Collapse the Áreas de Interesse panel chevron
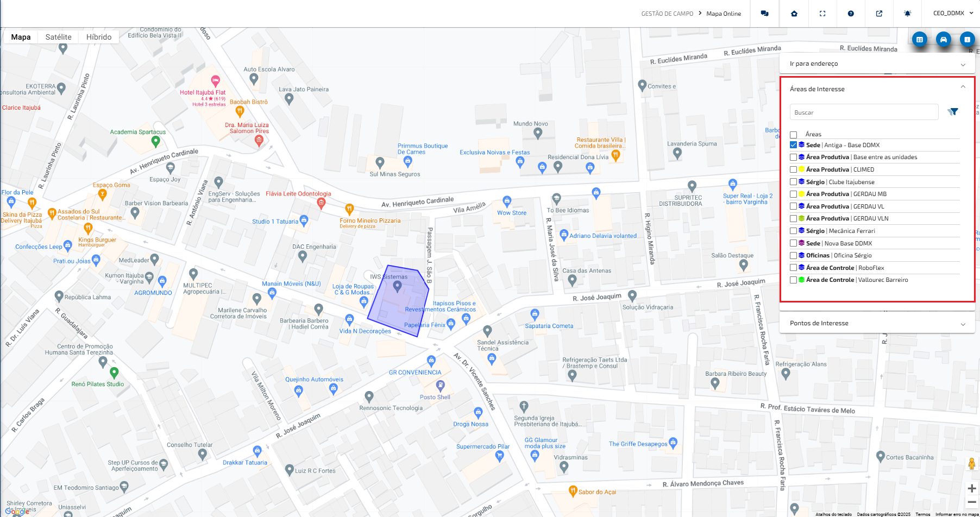980x517 pixels. [x=963, y=87]
